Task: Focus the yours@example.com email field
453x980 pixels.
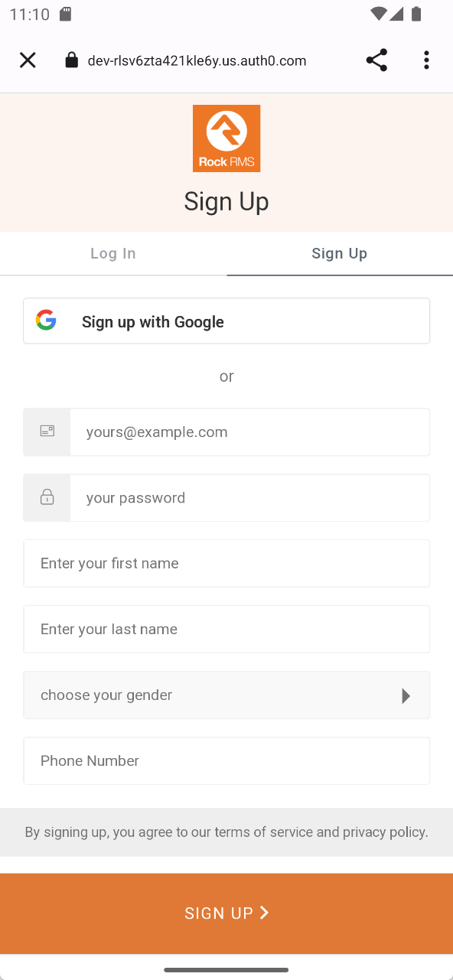Action: click(x=249, y=431)
